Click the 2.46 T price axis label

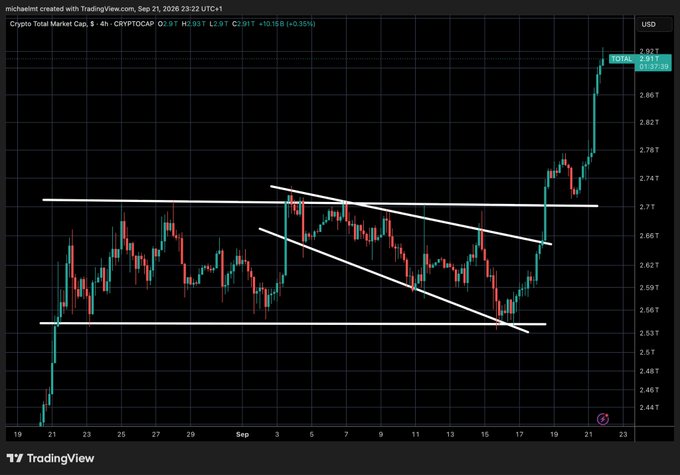[649, 390]
